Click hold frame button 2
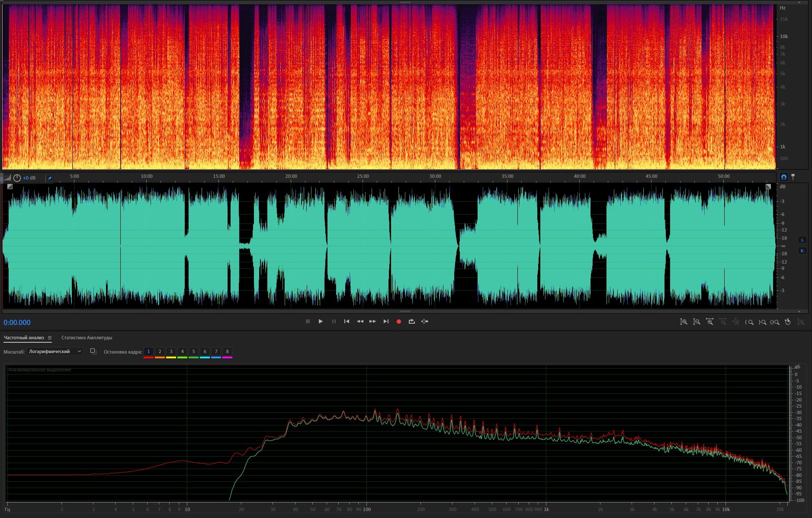The width and height of the screenshot is (812, 518). [x=160, y=351]
